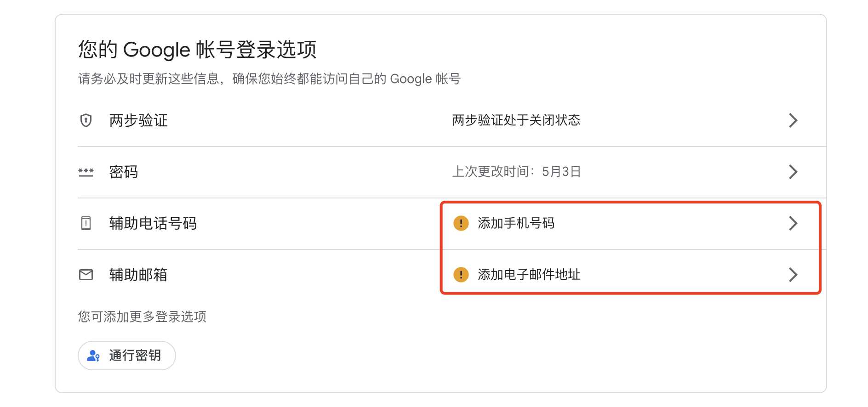
Task: Click the 通行密钥 passkey button
Action: pyautogui.click(x=127, y=356)
